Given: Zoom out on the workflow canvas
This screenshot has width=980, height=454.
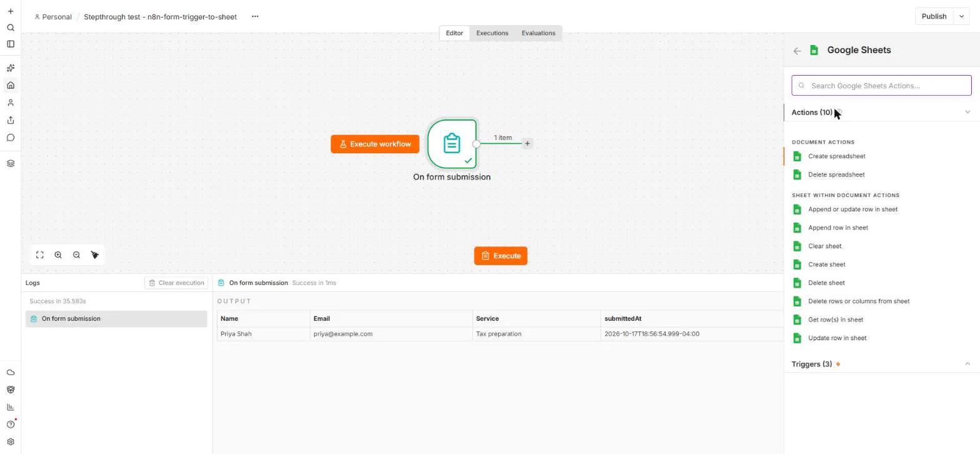Looking at the screenshot, I should click(x=76, y=255).
